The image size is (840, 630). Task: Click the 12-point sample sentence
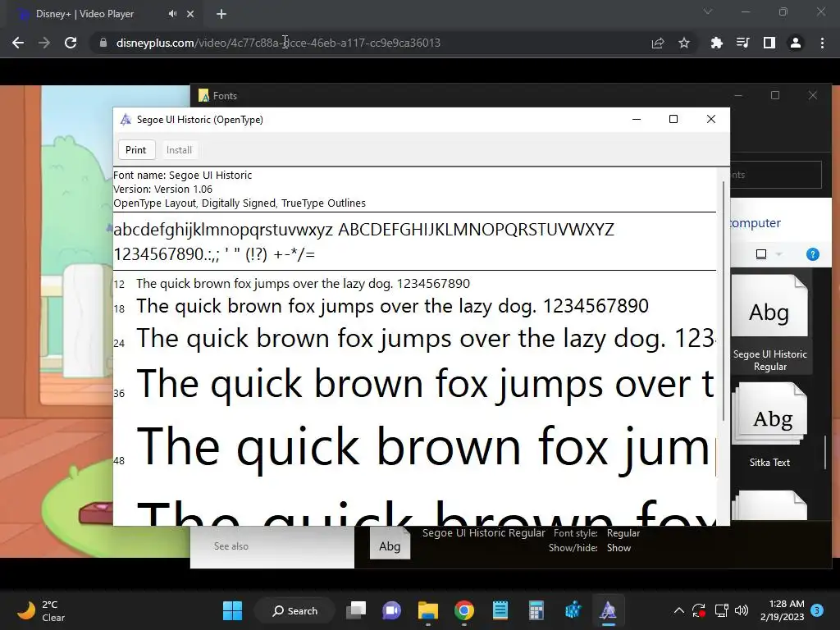point(304,283)
